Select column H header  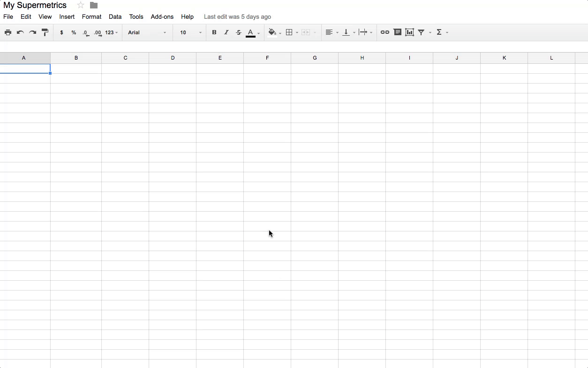point(362,58)
